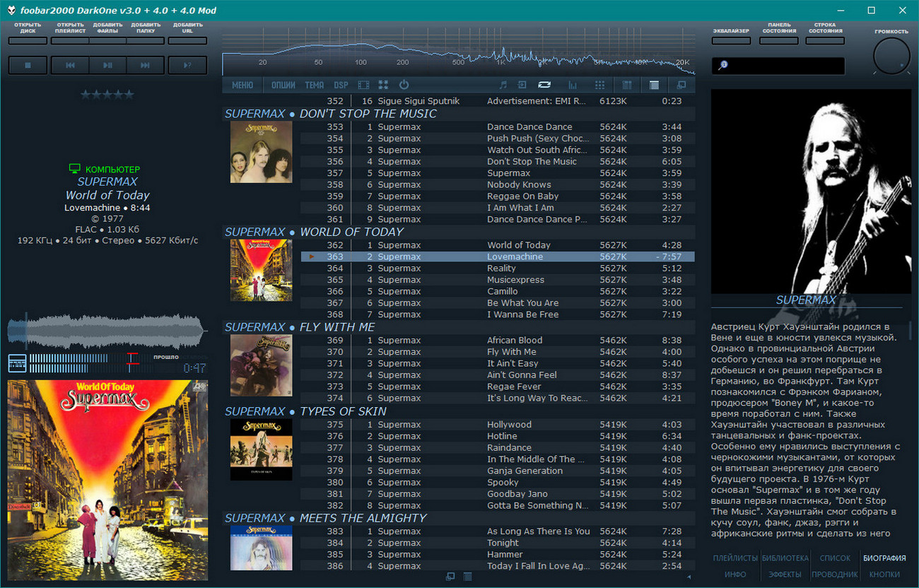Click the spectrum bars icon in toolbar
This screenshot has width=919, height=588.
pyautogui.click(x=573, y=85)
